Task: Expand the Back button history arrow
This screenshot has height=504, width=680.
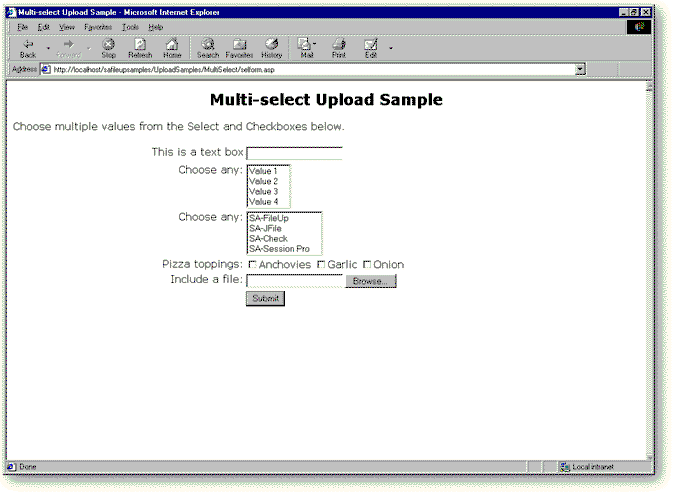Action: coord(48,46)
